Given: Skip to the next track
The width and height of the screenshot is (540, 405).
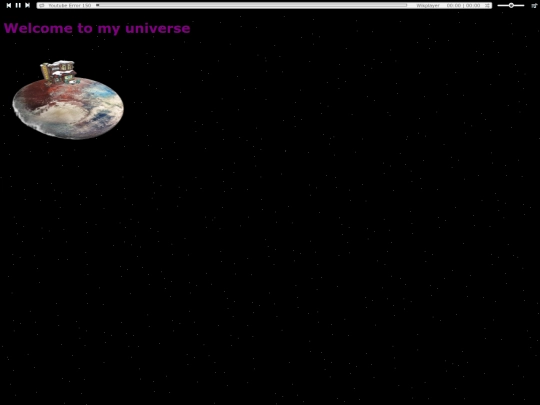Looking at the screenshot, I should [28, 5].
